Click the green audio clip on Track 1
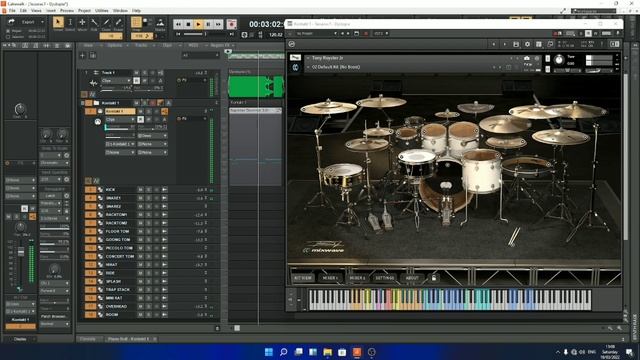 coord(256,87)
